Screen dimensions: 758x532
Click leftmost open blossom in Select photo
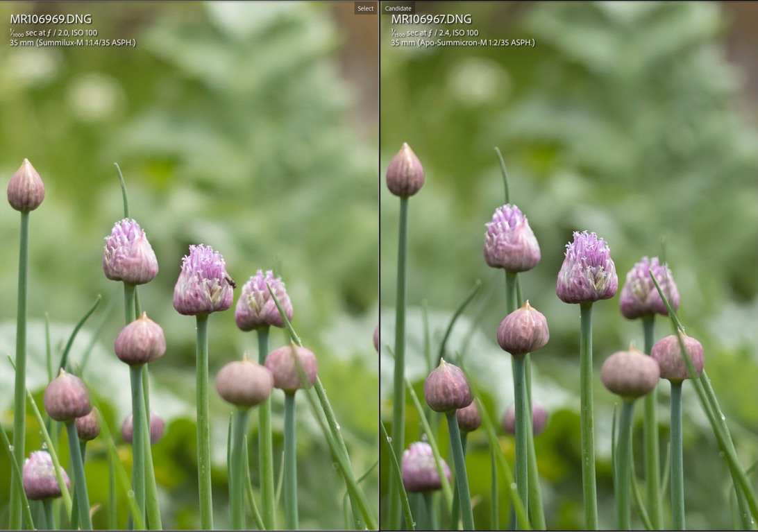tap(130, 252)
